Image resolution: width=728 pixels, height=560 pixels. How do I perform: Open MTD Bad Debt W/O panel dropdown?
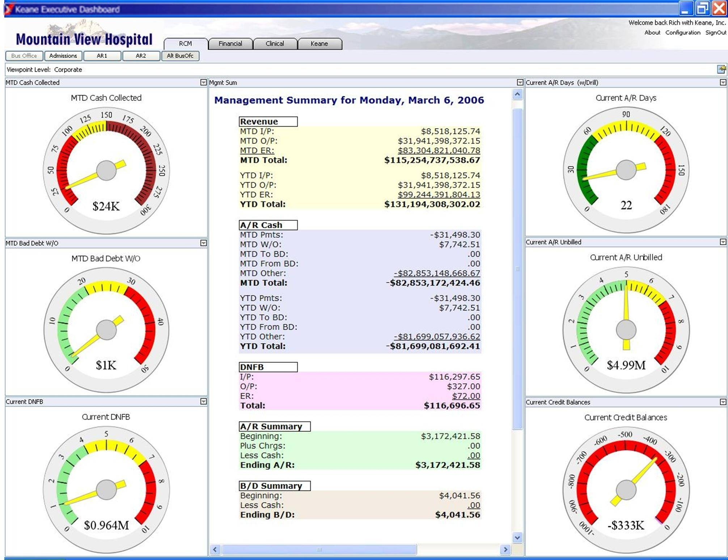[203, 243]
